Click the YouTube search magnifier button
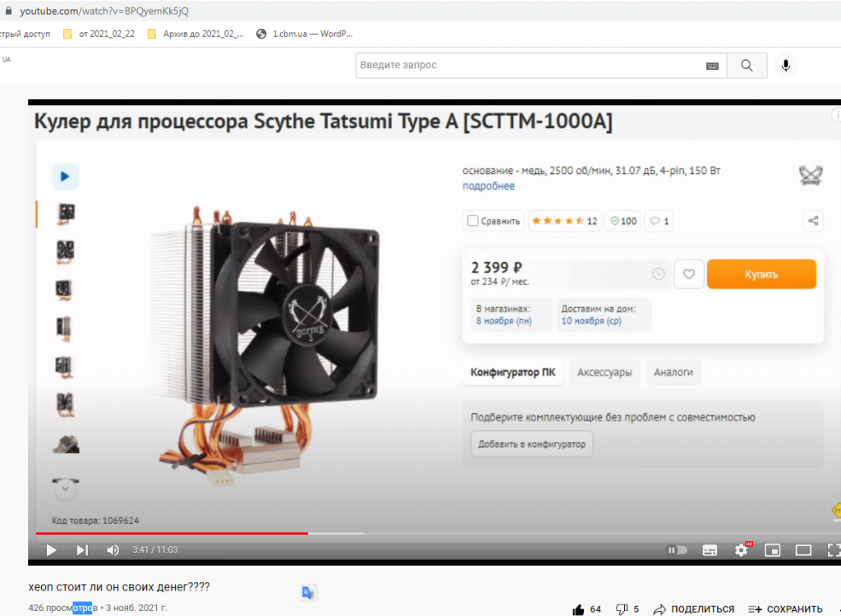This screenshot has height=616, width=841. point(747,66)
